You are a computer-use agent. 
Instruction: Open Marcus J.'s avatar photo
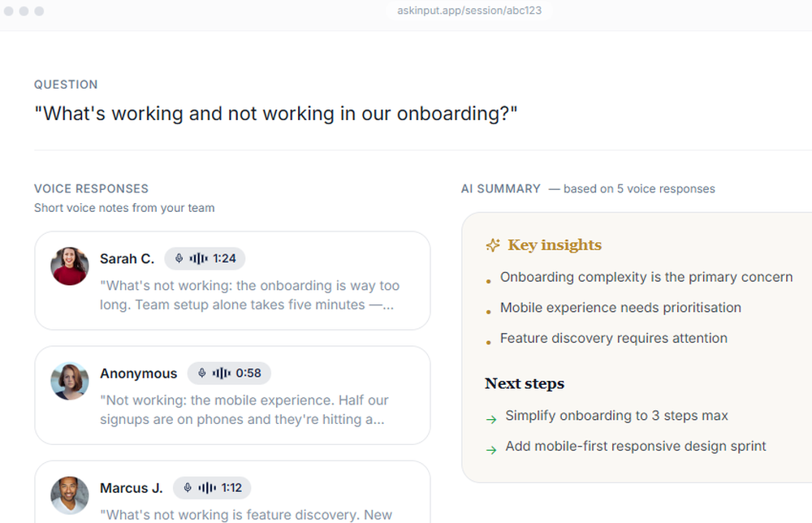point(69,495)
